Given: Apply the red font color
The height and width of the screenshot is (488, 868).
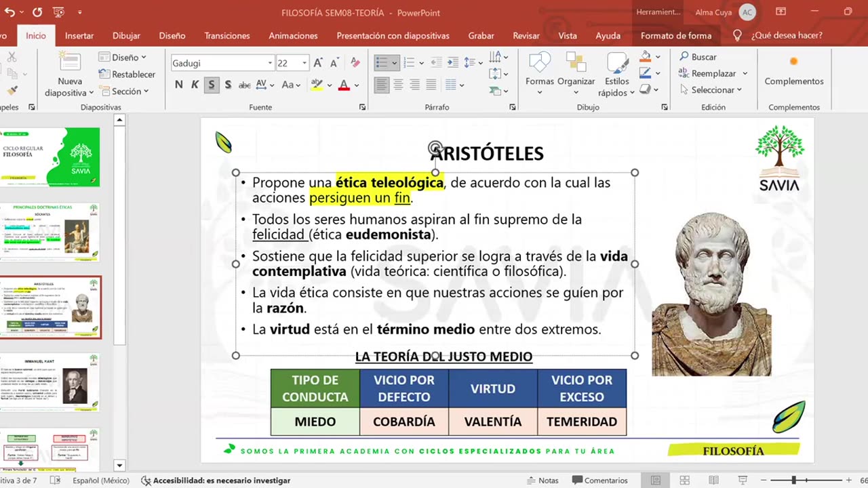Looking at the screenshot, I should [x=344, y=85].
